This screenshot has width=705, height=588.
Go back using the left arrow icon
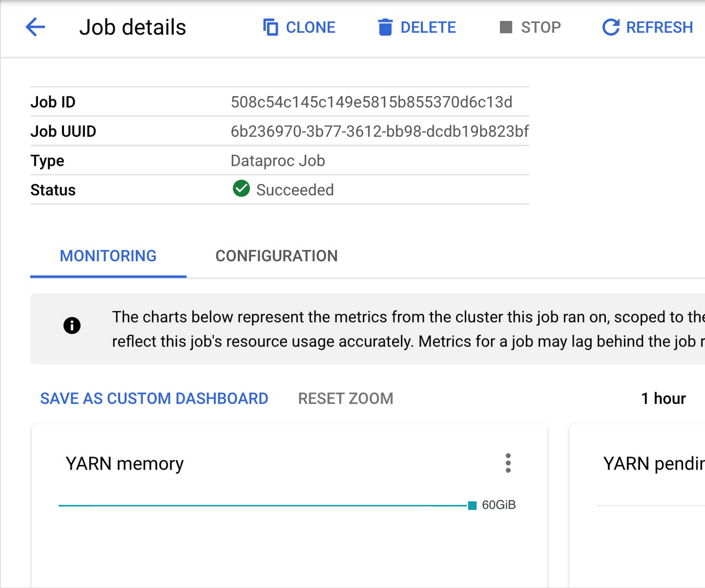[35, 27]
